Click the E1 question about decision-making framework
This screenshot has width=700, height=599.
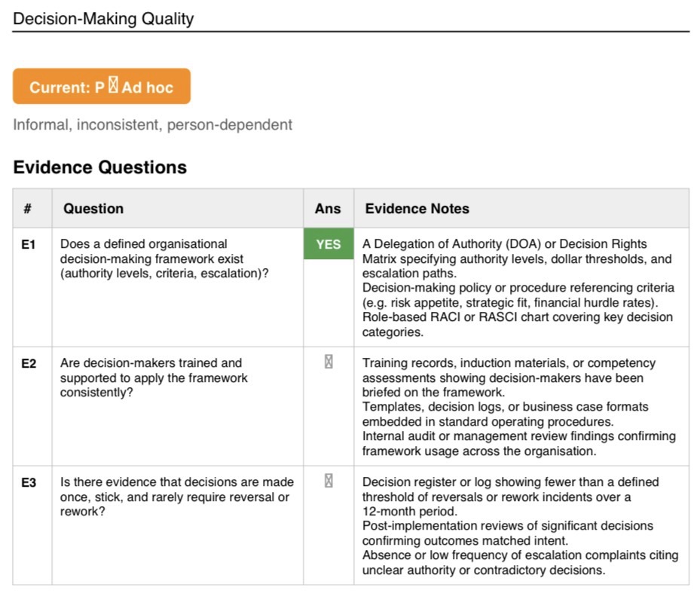pyautogui.click(x=164, y=258)
